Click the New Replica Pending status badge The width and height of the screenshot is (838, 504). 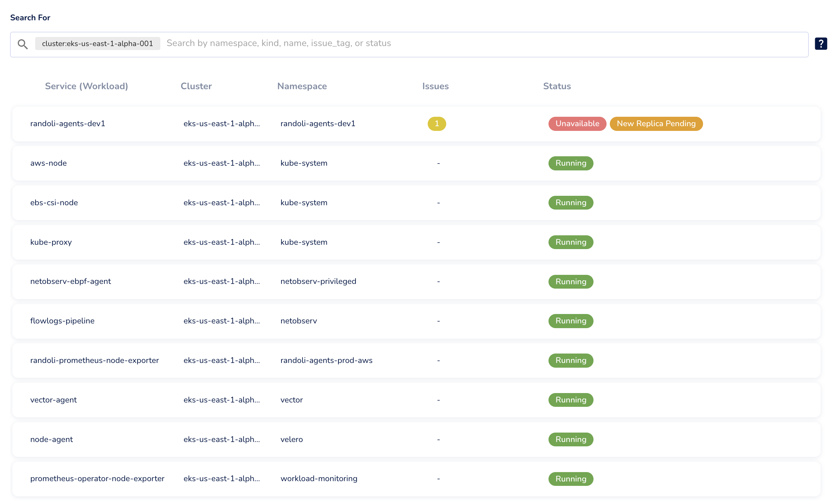656,124
